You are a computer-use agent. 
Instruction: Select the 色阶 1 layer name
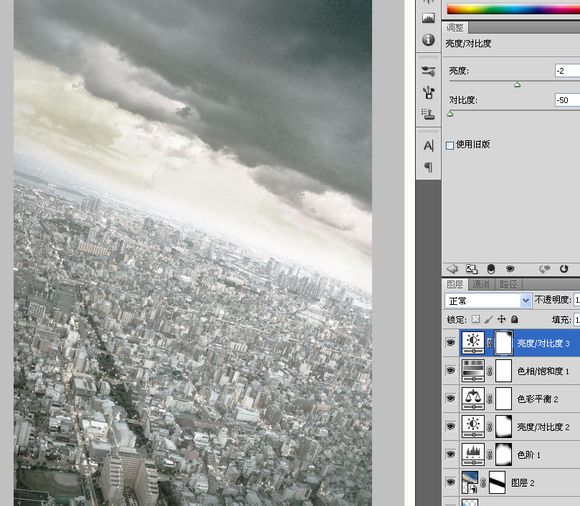pyautogui.click(x=529, y=455)
